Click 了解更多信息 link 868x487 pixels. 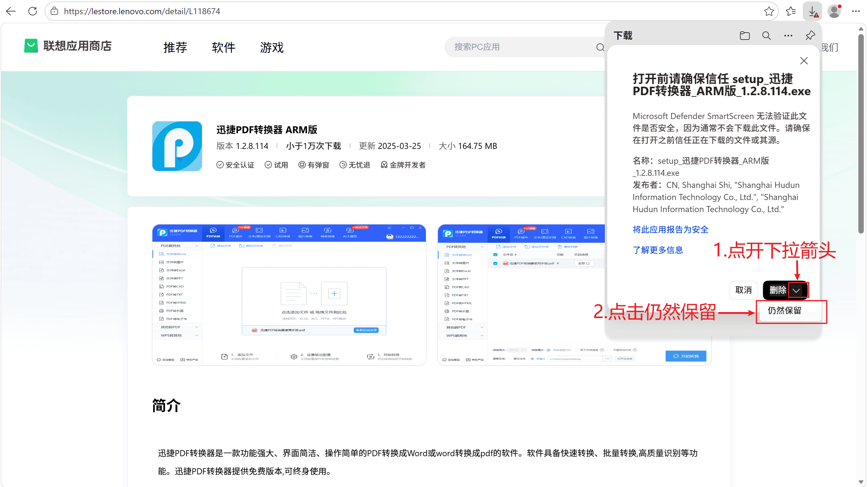[657, 250]
